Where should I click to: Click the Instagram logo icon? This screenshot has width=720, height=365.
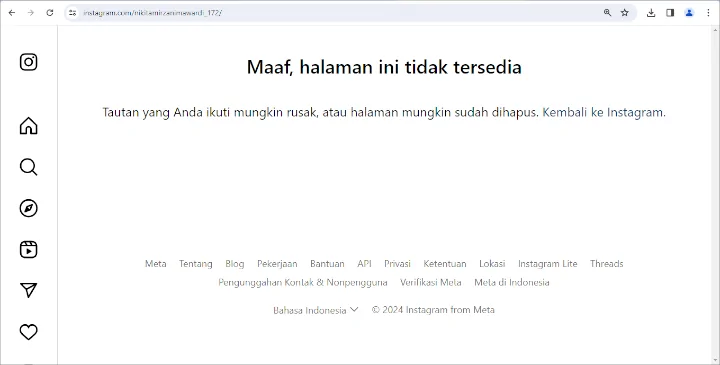pos(28,62)
